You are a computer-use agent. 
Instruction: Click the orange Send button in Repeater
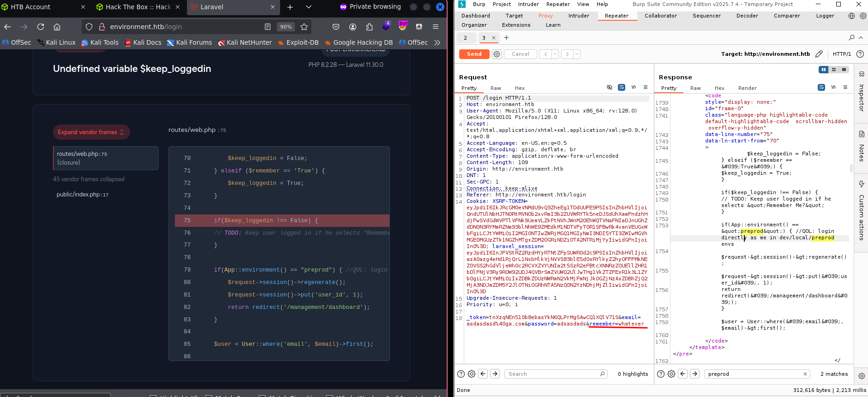[474, 54]
